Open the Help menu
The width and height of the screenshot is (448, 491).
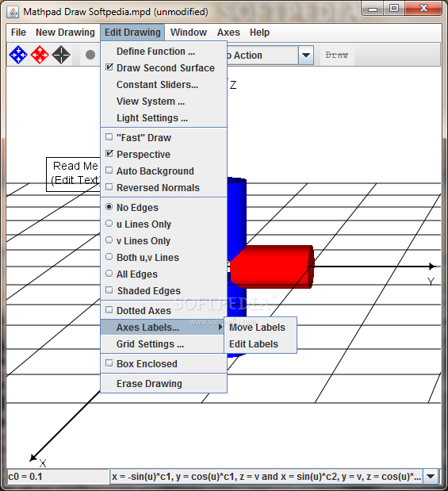pos(259,33)
